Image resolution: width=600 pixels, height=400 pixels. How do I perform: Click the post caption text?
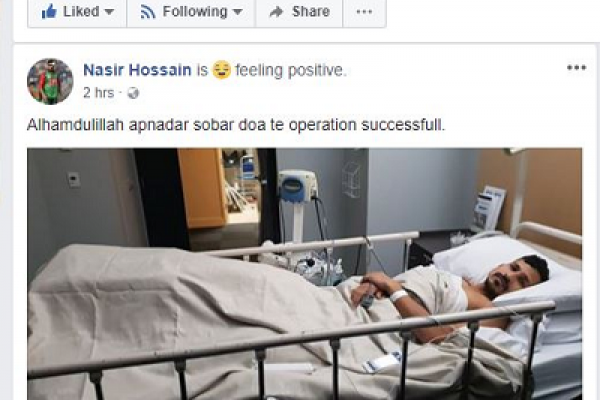point(236,125)
